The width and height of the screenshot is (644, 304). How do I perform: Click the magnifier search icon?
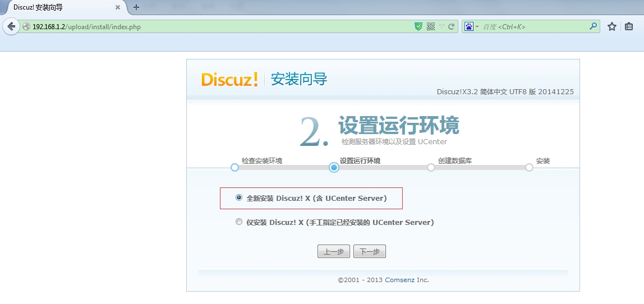click(x=592, y=26)
